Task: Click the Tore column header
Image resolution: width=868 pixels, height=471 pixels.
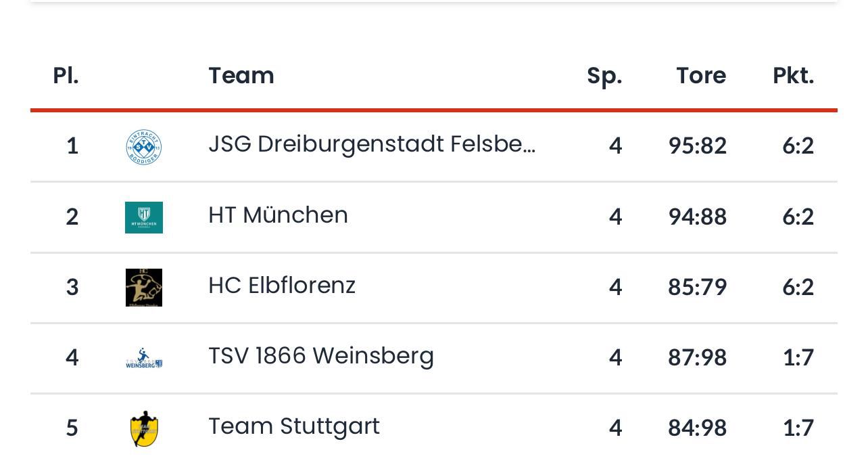Action: pos(701,75)
